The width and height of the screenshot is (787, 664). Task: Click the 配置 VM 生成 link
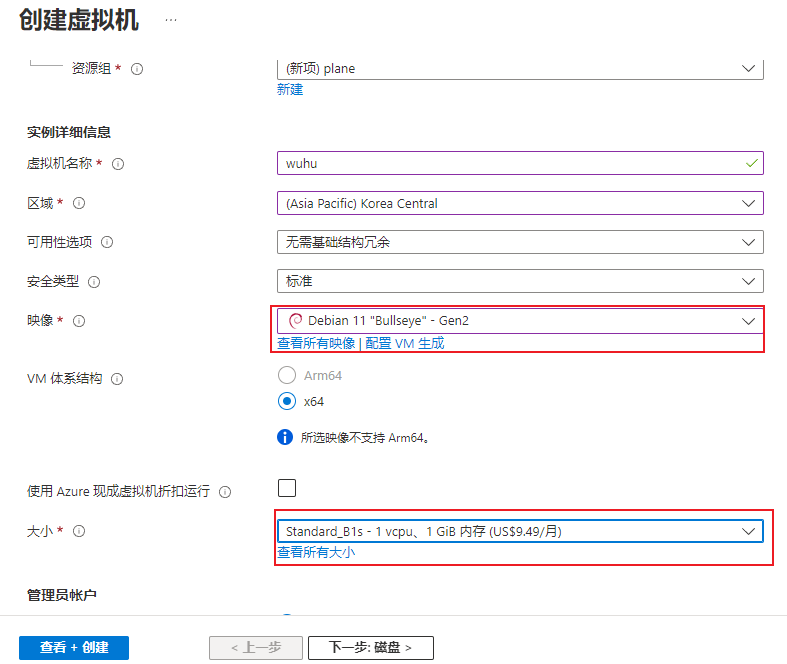(405, 343)
